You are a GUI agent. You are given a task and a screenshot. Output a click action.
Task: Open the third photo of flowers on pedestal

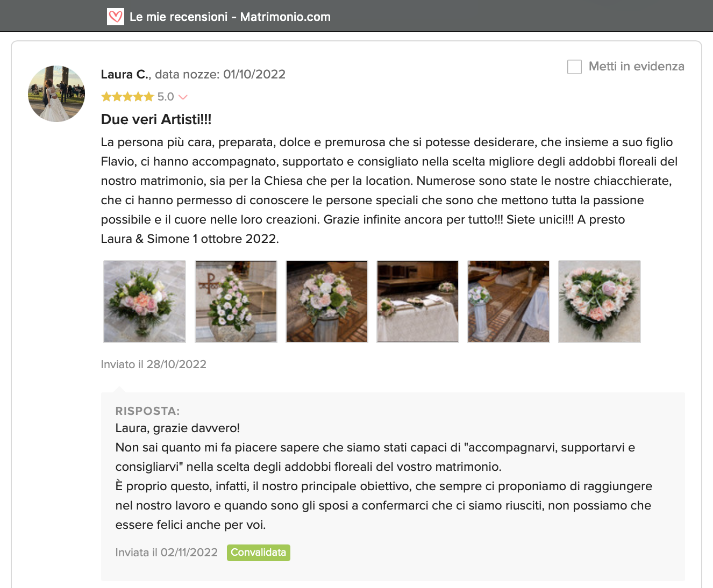(327, 302)
